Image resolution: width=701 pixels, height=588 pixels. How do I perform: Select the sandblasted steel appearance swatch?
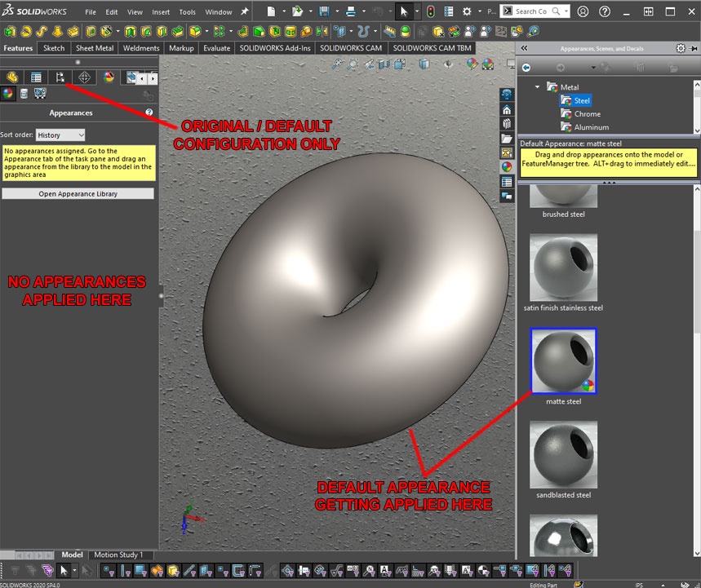[563, 454]
